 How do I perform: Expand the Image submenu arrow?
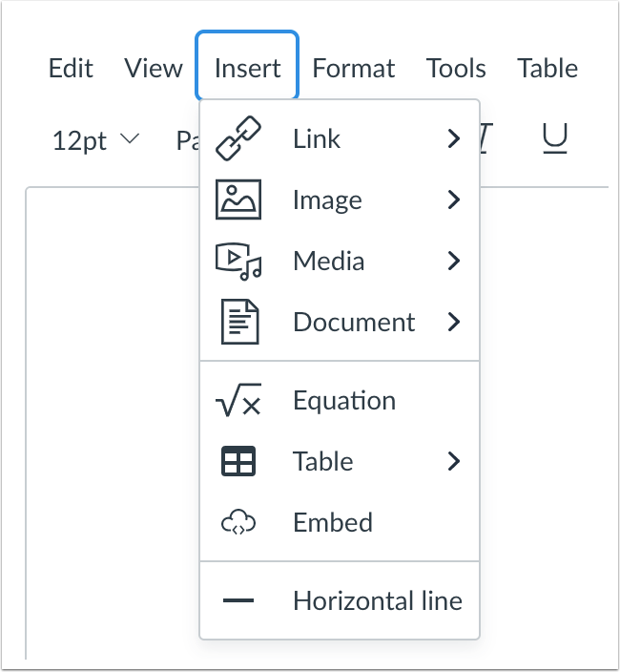(453, 200)
